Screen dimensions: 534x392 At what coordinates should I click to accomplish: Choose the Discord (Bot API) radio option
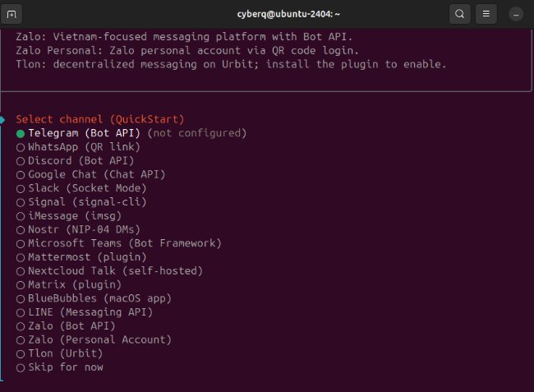(21, 161)
